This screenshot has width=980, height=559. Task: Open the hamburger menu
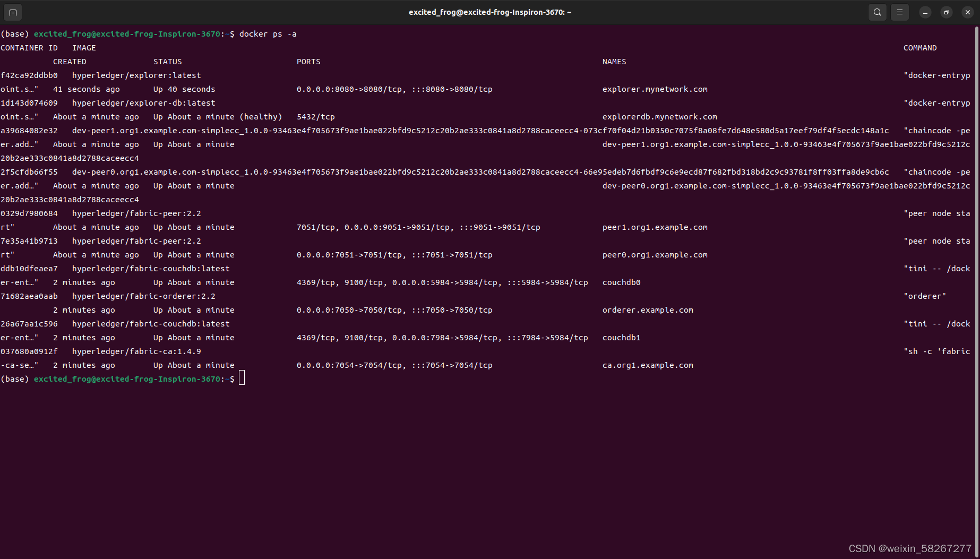900,12
